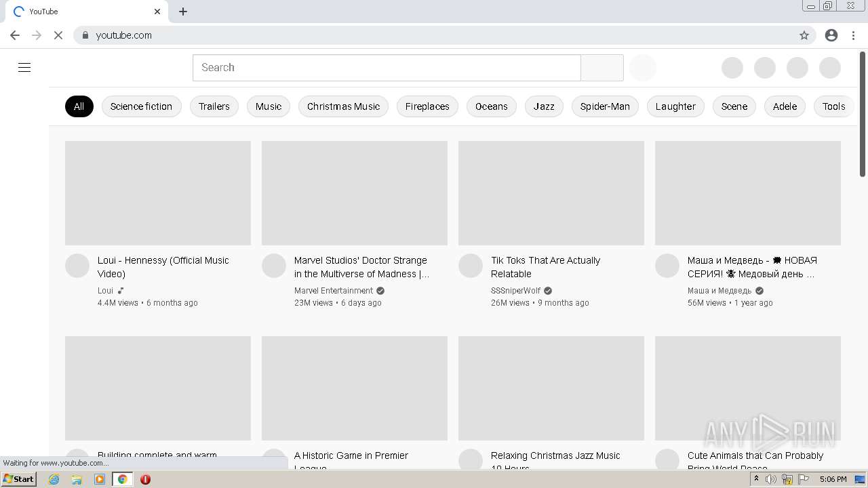Open Маша и Медведь НОВАЯ СЕРИЯ title
The height and width of the screenshot is (488, 868).
[752, 267]
